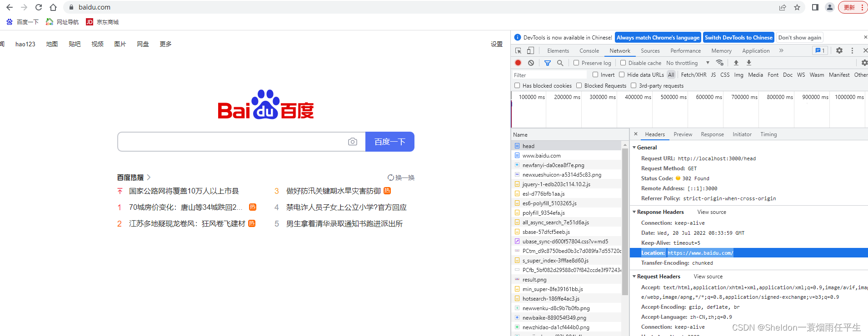This screenshot has height=336, width=868.
Task: Tick Has blocked cookies checkbox
Action: (x=517, y=85)
